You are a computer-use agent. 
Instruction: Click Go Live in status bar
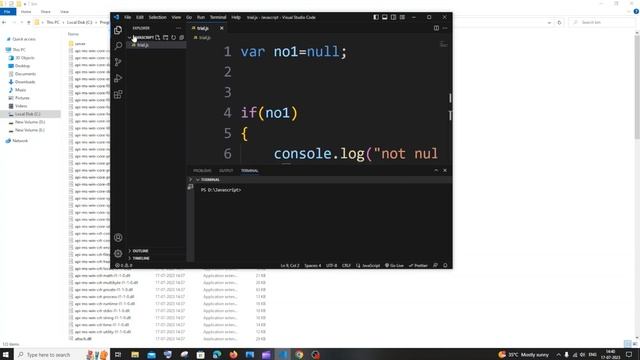click(x=394, y=265)
